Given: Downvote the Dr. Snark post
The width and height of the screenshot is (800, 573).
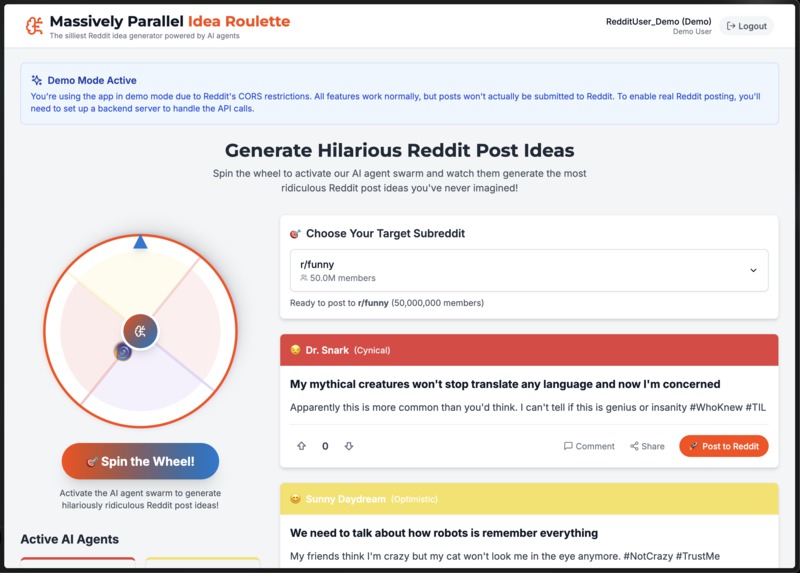Looking at the screenshot, I should pyautogui.click(x=349, y=446).
